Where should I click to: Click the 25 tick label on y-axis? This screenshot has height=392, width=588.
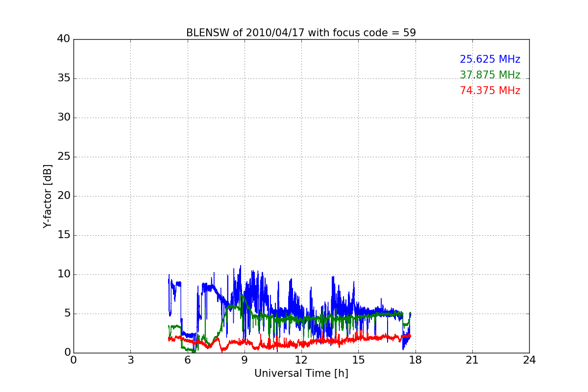pyautogui.click(x=64, y=157)
